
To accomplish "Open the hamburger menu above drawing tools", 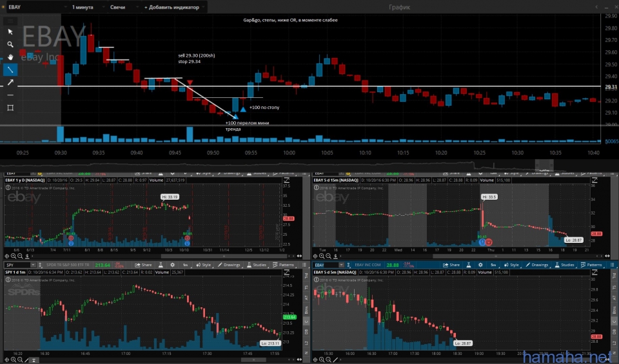I will (x=10, y=21).
